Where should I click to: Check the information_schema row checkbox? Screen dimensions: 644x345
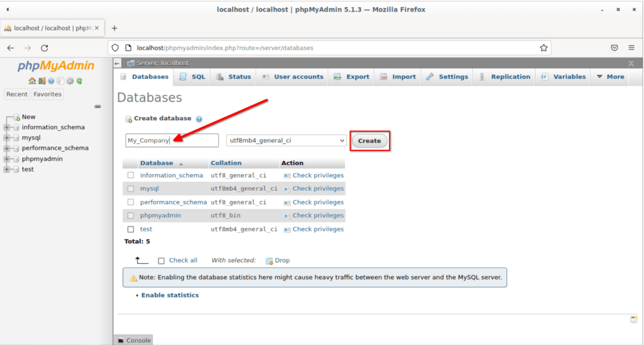pyautogui.click(x=130, y=175)
